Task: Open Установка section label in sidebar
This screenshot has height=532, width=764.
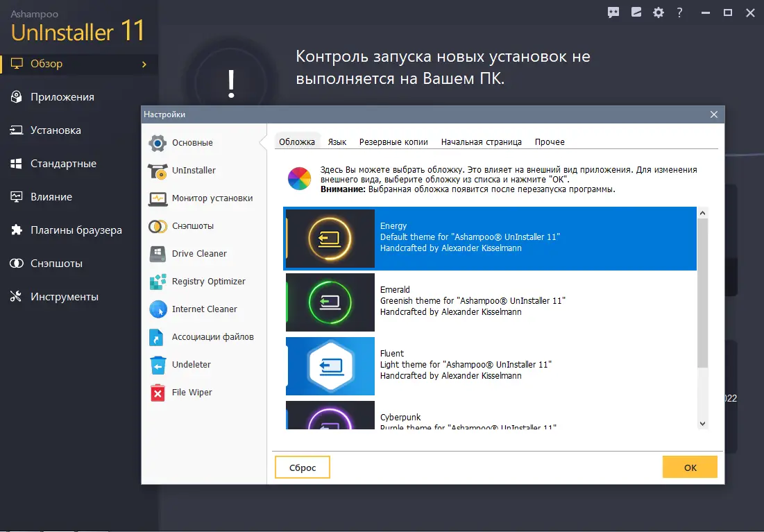Action: pyautogui.click(x=56, y=130)
